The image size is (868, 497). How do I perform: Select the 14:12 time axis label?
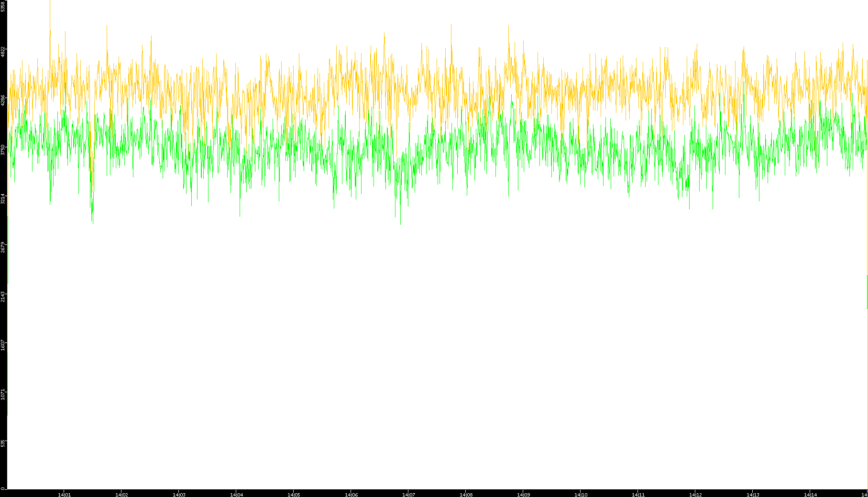695,495
